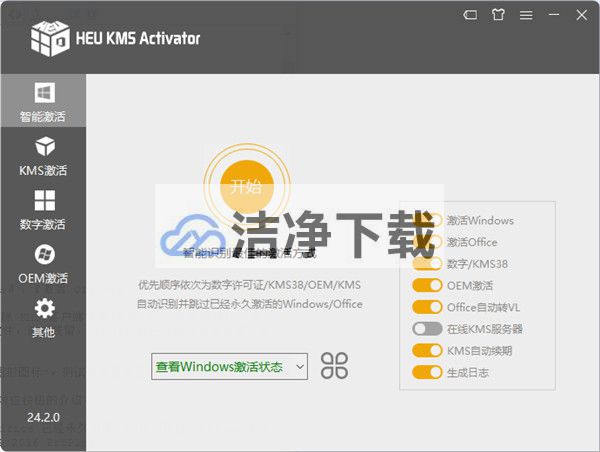Screen dimensions: 600x452
Task: Select the OEM激活 tab
Action: [43, 264]
